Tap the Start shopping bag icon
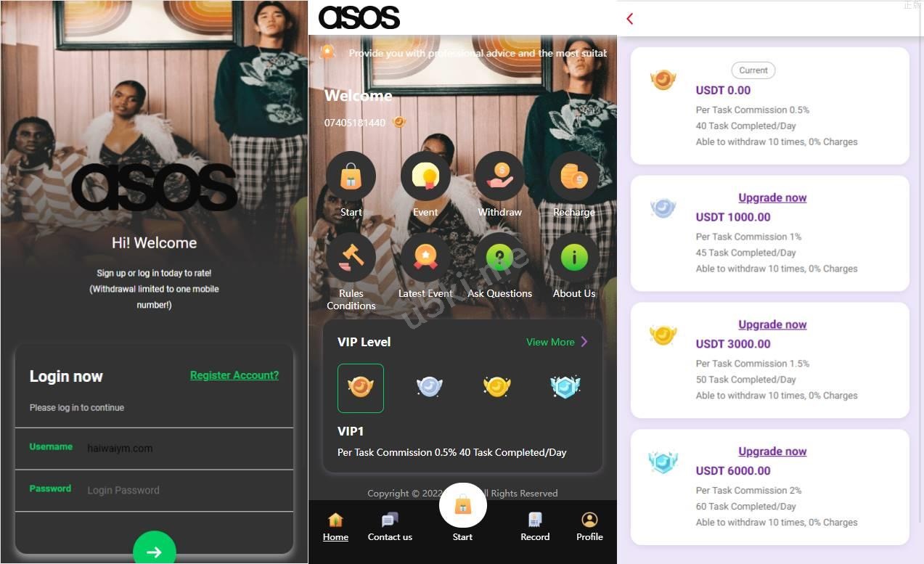Screen dimensions: 924x564 (x=351, y=176)
